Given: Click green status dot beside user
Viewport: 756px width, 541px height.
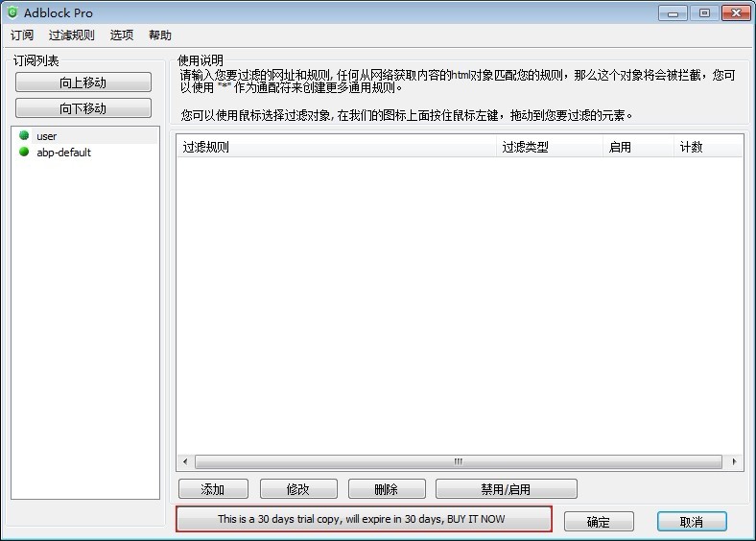Looking at the screenshot, I should click(x=24, y=136).
